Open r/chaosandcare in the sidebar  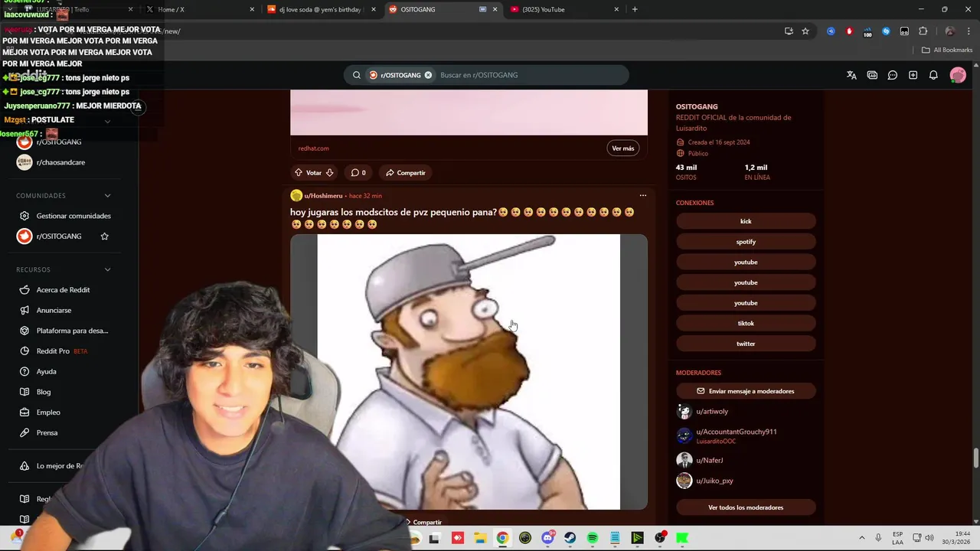click(x=60, y=163)
